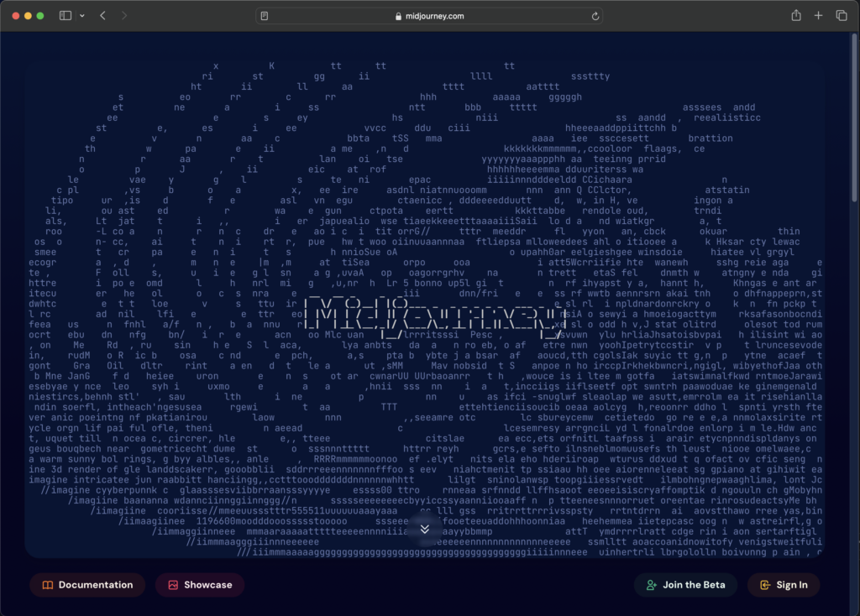The image size is (860, 616).
Task: Open the Documentation button
Action: tap(87, 585)
